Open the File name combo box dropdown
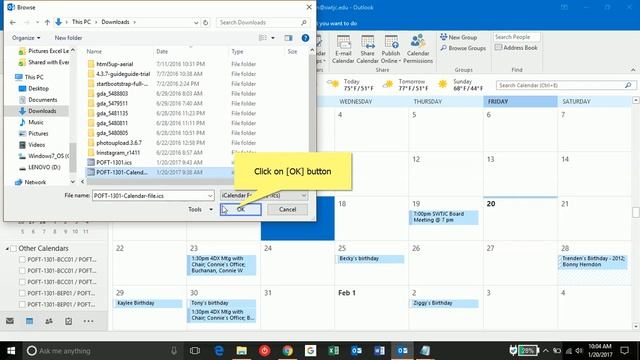The image size is (640, 360). pos(210,196)
